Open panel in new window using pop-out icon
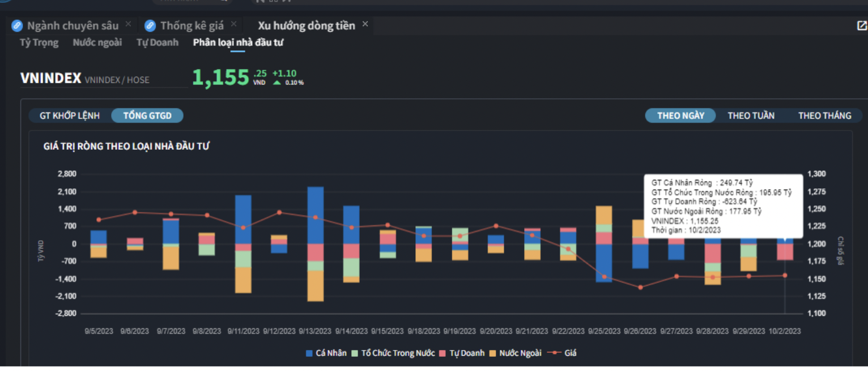 861,26
